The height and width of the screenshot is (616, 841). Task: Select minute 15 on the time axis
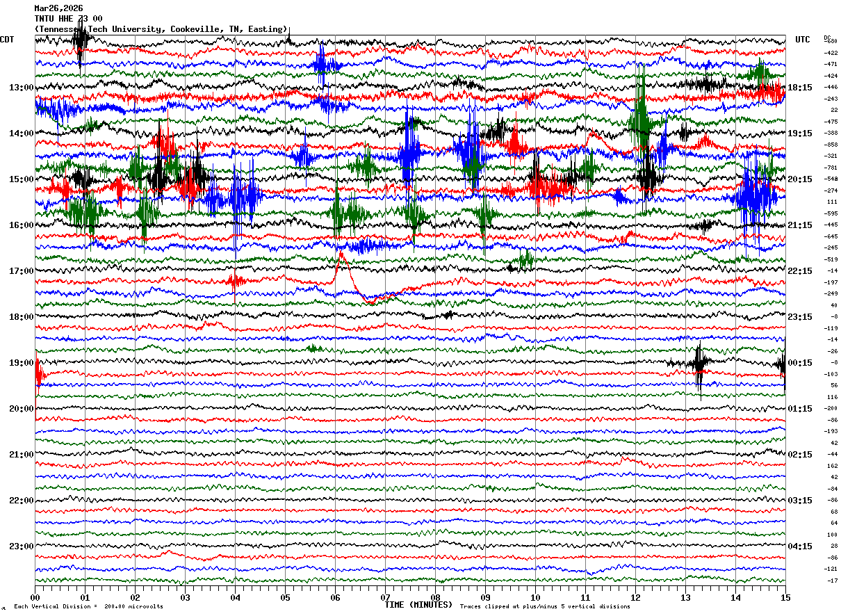785,597
